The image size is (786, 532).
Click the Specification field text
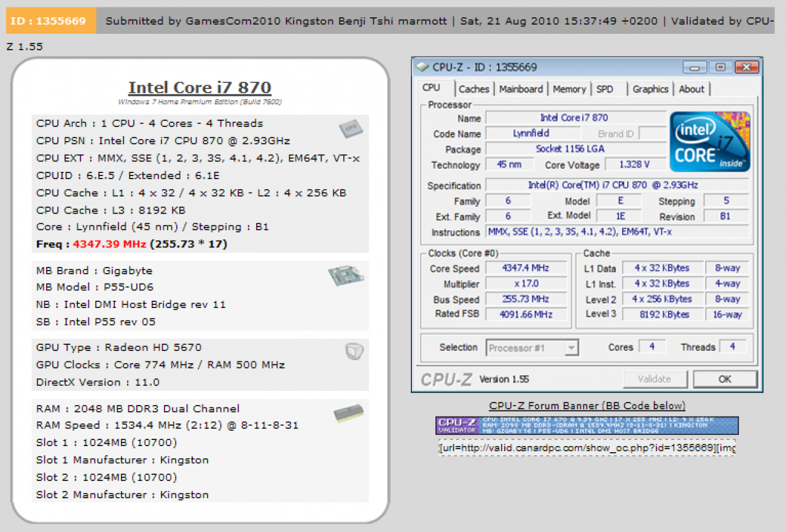click(x=617, y=185)
